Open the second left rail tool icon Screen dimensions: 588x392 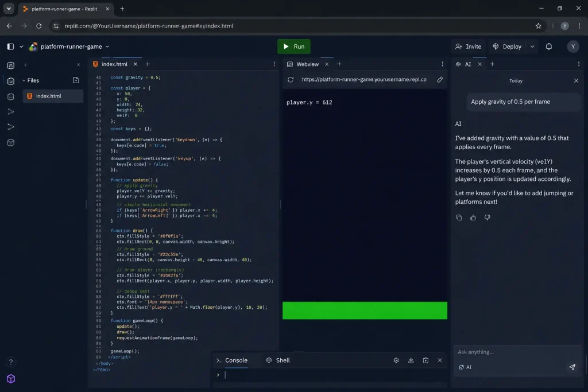coord(10,81)
